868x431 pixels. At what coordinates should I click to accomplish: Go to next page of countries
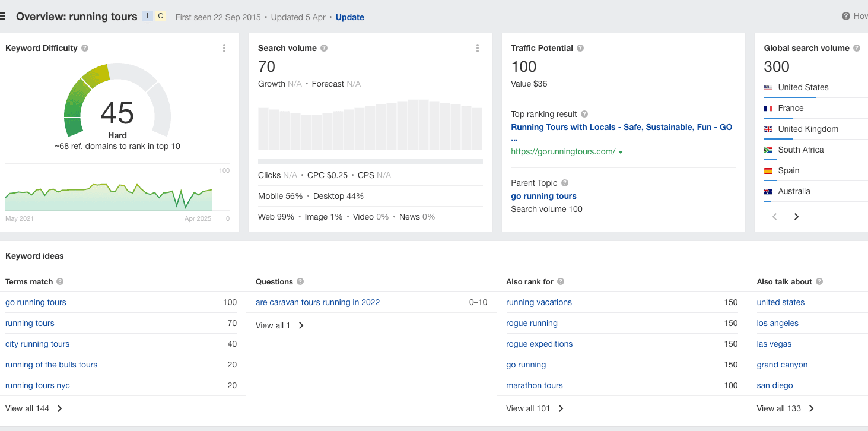coord(796,217)
